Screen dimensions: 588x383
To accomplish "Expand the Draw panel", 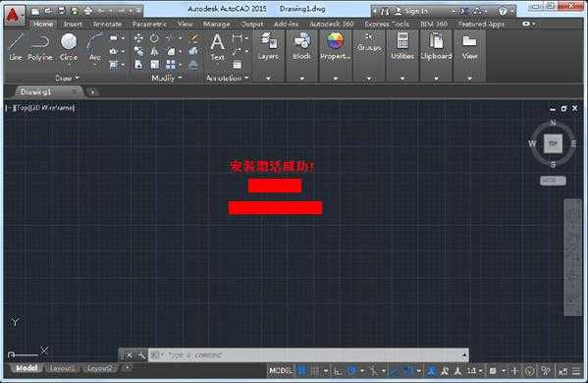I will (67, 78).
